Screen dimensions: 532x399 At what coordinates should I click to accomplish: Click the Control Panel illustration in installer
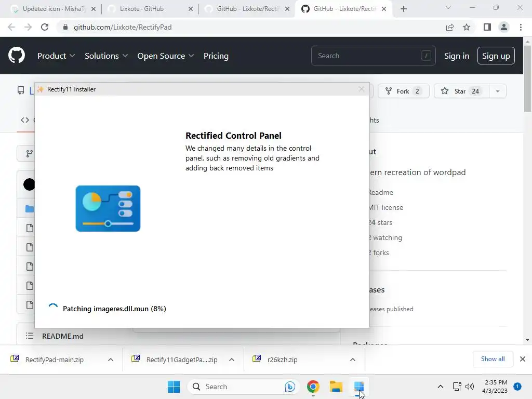pos(108,208)
